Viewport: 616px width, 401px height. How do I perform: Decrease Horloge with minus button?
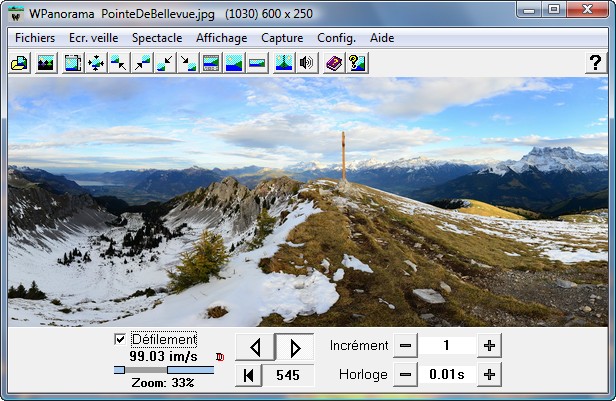[x=405, y=375]
